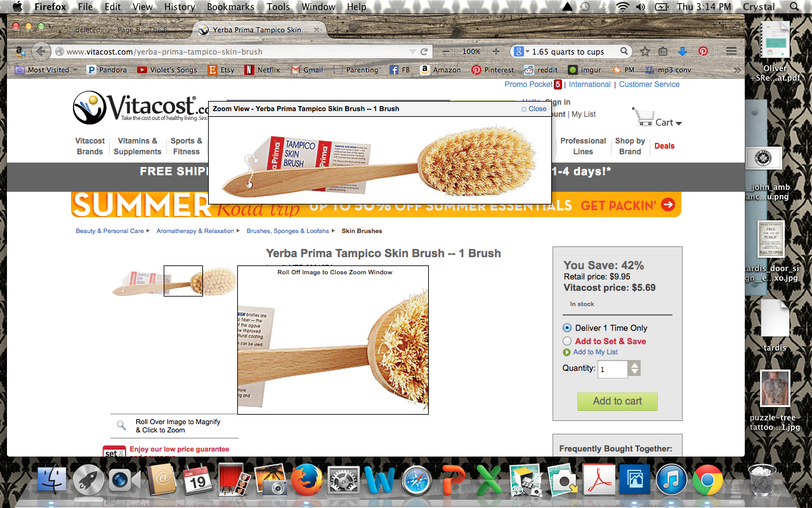Image resolution: width=812 pixels, height=508 pixels.
Task: Click the Pinterest toolbar button icon
Action: (703, 51)
